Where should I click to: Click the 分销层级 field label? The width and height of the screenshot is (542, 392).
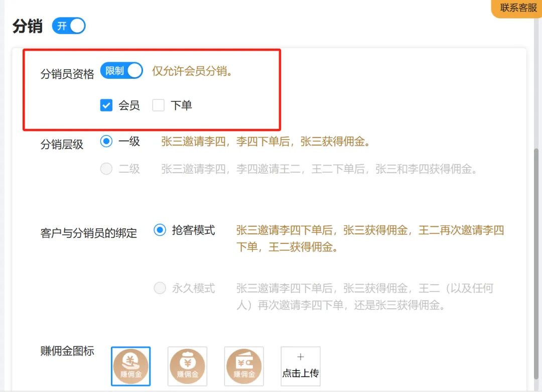pyautogui.click(x=62, y=145)
